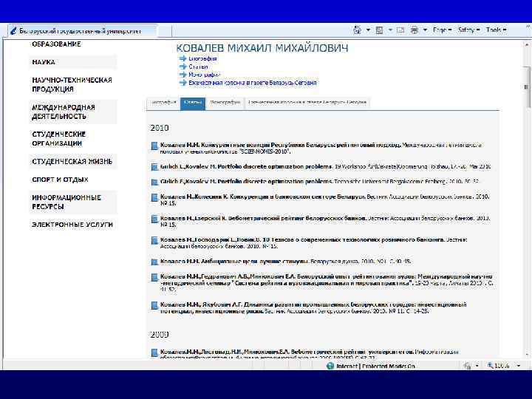Open ОБРАЗОВАНИЕ in the left menu

coord(56,44)
